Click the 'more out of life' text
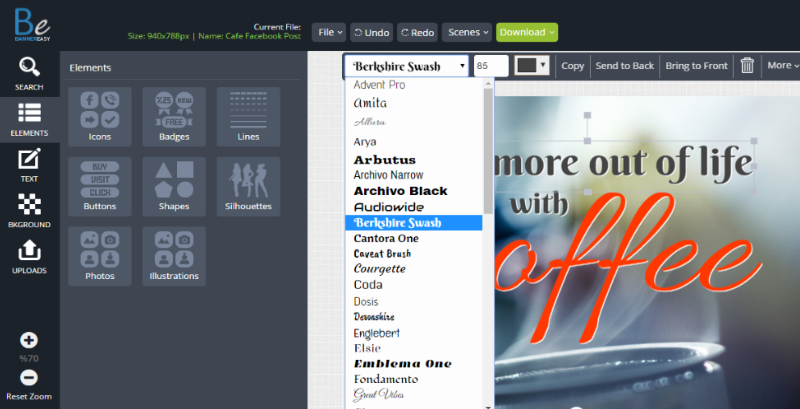The height and width of the screenshot is (409, 800). click(x=625, y=163)
